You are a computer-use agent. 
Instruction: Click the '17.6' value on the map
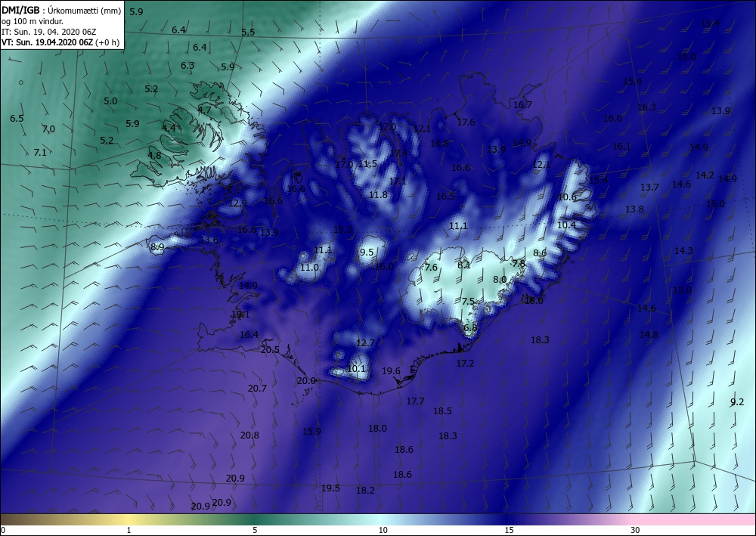(466, 122)
